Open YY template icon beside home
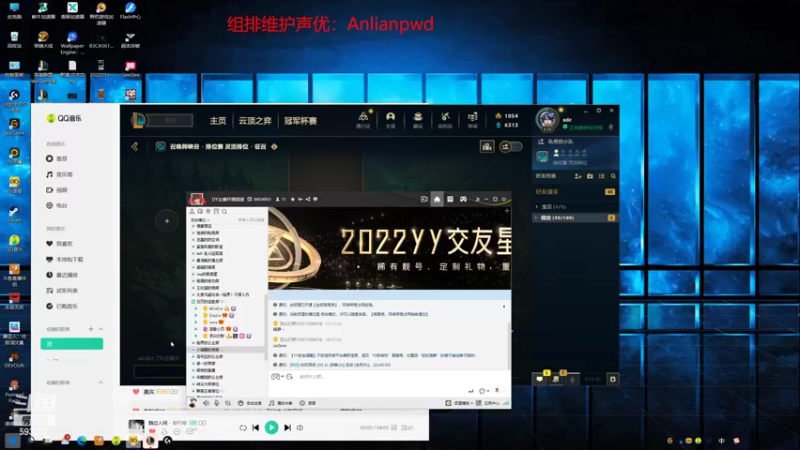The height and width of the screenshot is (450, 800). click(x=450, y=199)
